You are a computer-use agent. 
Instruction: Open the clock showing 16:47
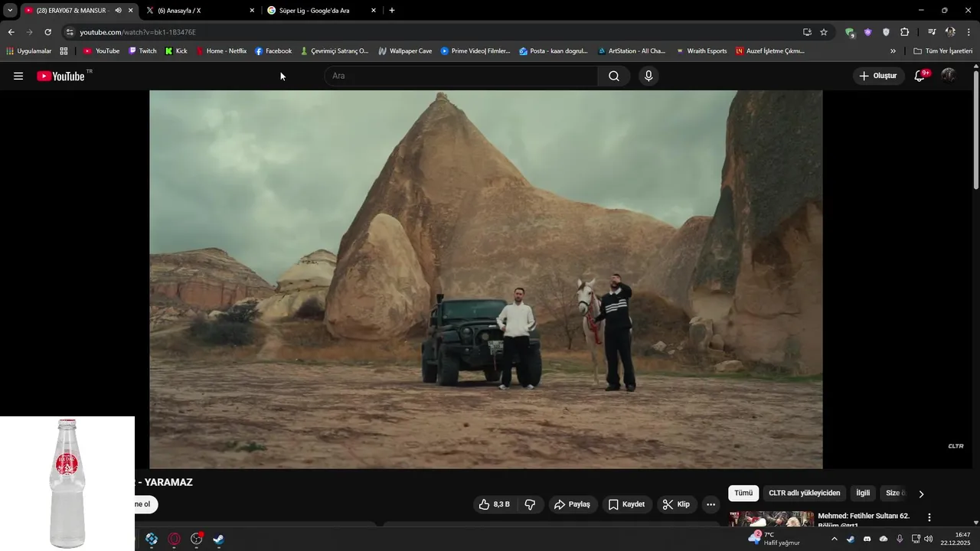[955, 539]
